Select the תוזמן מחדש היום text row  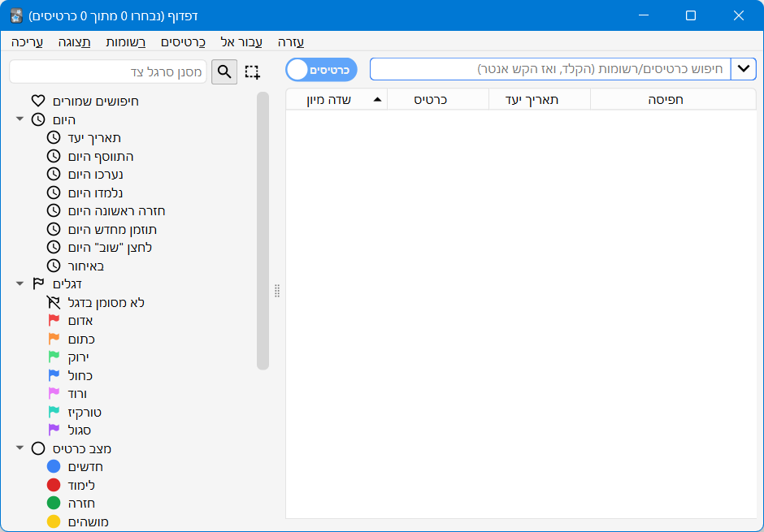coord(112,229)
